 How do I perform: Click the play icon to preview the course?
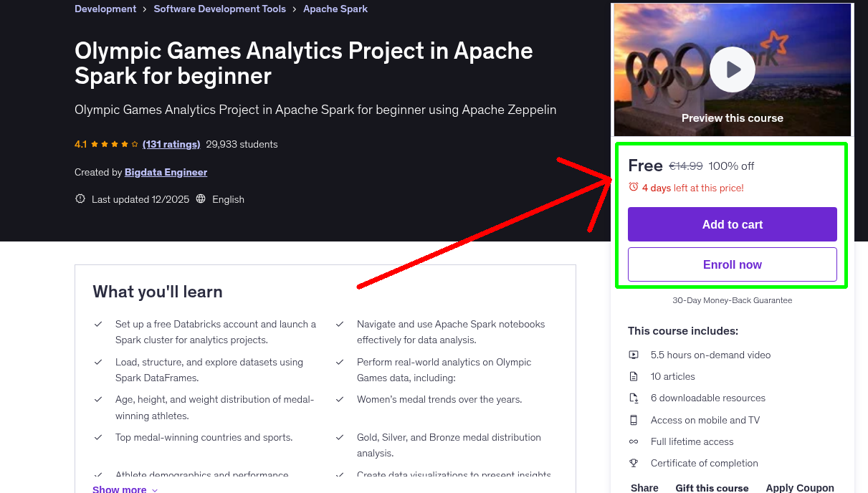coord(732,70)
